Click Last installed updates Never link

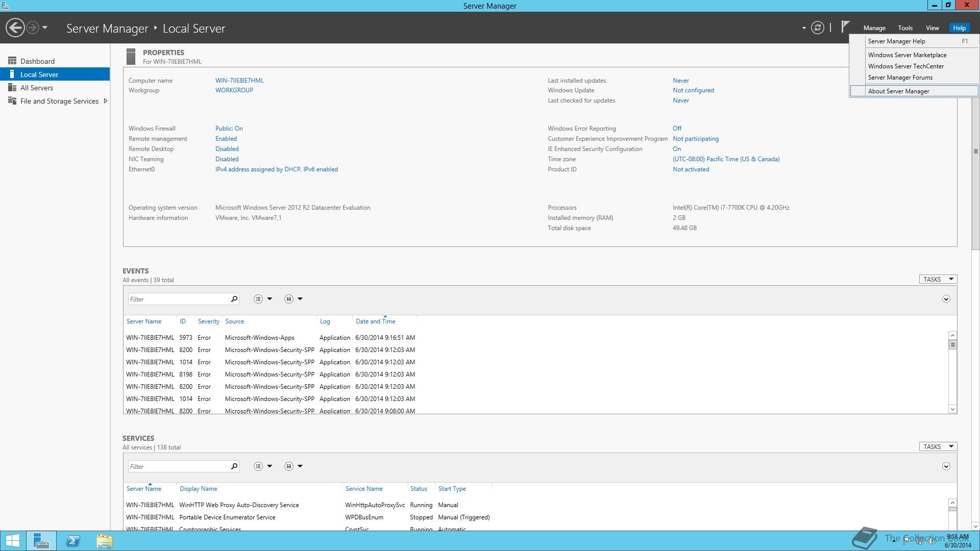[x=681, y=81]
